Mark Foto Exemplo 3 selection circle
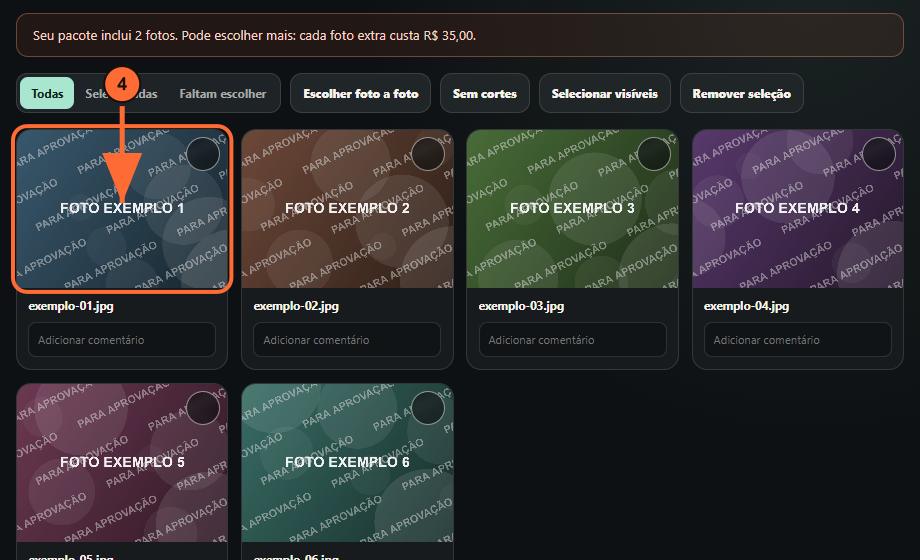Viewport: 920px width, 560px height. (x=653, y=154)
